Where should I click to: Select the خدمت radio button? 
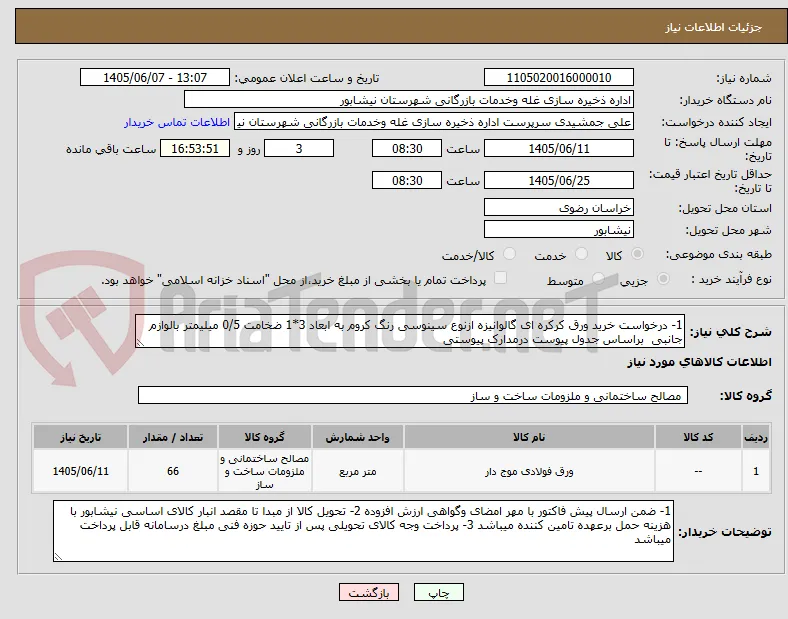[581, 254]
